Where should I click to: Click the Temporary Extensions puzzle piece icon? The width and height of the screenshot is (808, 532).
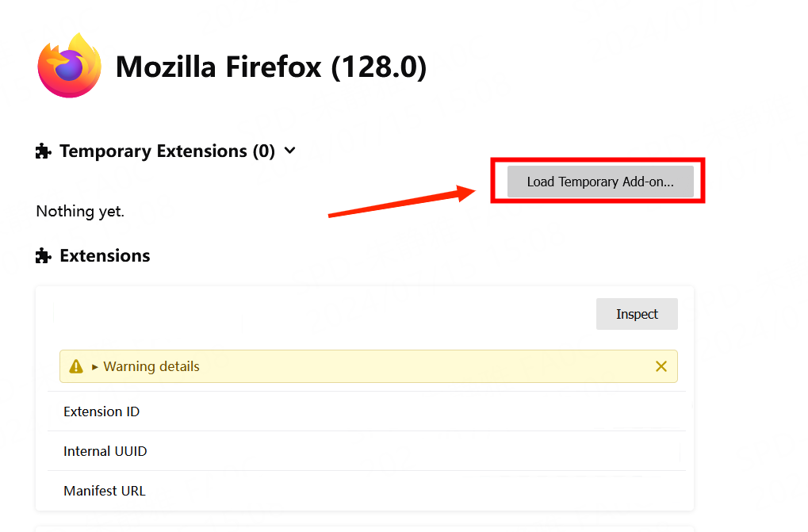[44, 151]
